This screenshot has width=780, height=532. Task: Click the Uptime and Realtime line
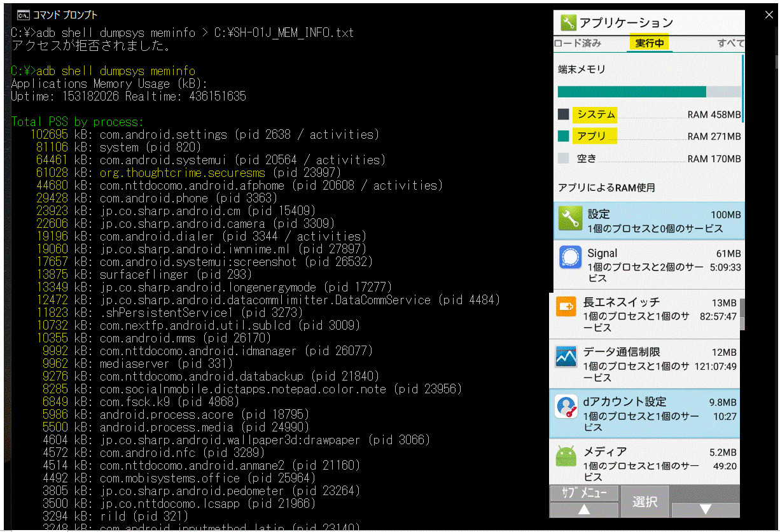pyautogui.click(x=129, y=96)
